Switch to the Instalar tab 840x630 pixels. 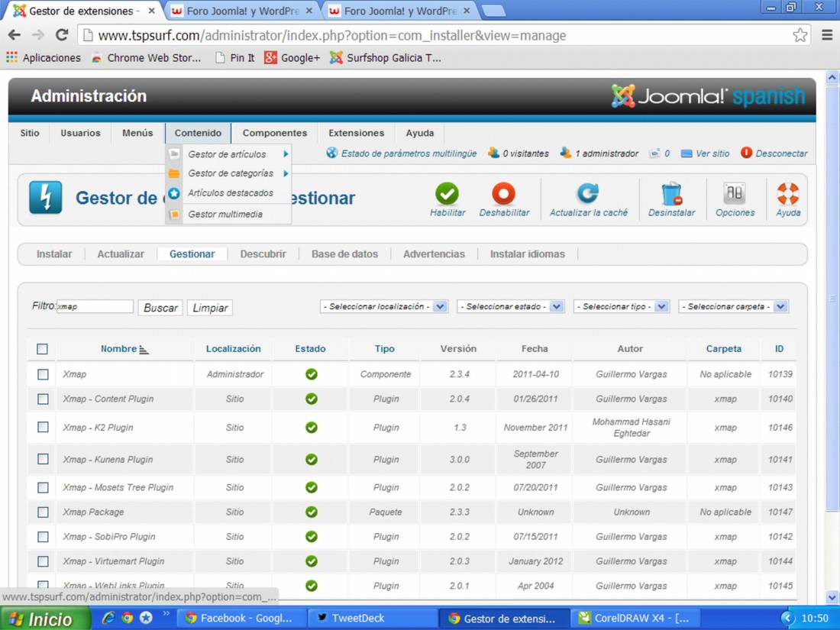54,254
